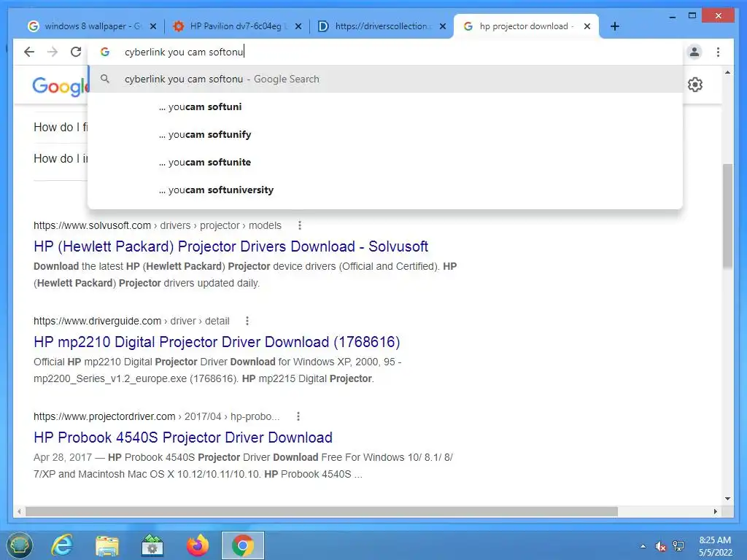
Task: Click the solvusoft.com breadcrumb URL
Action: point(158,225)
